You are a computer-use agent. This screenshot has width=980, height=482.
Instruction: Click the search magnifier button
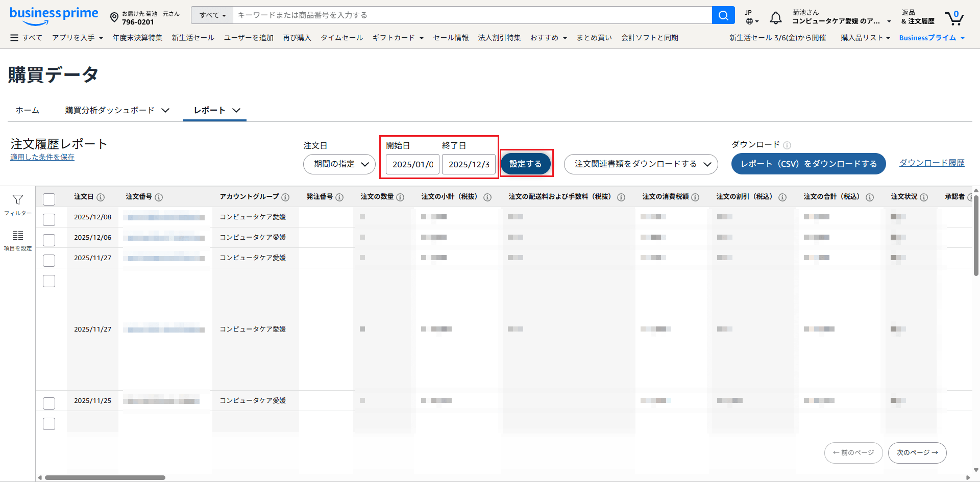point(723,15)
